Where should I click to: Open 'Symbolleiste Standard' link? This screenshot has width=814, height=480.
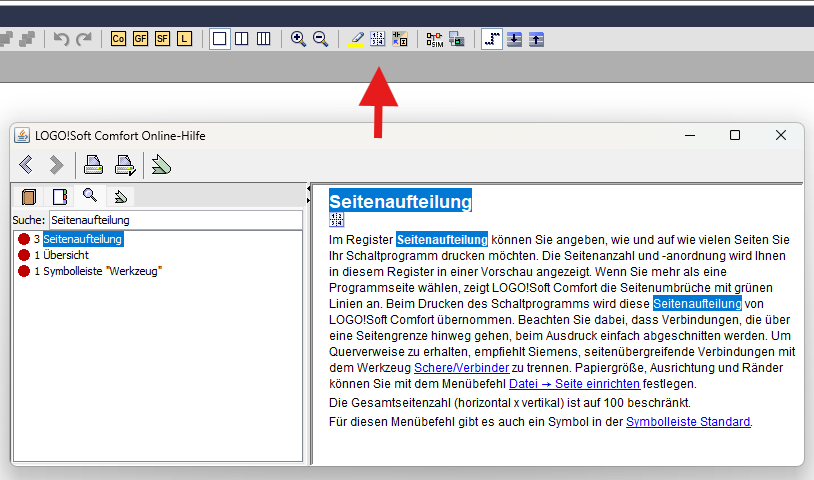[688, 422]
